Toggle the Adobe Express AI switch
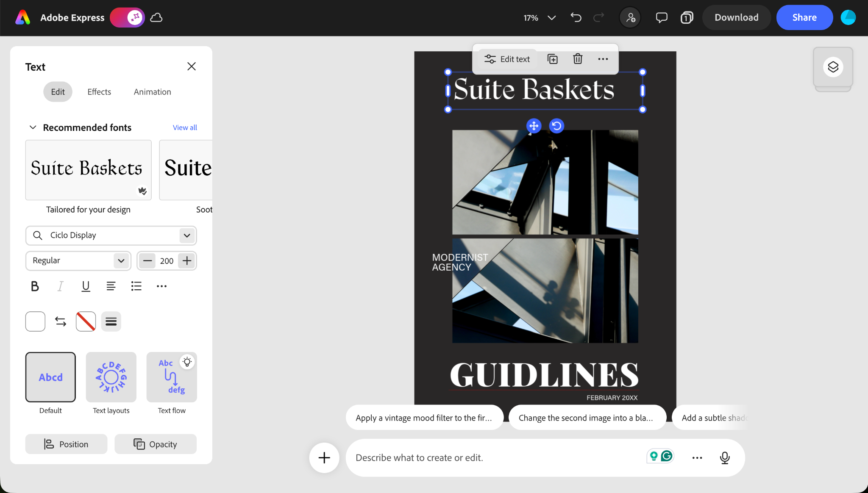The height and width of the screenshot is (493, 868). point(127,17)
